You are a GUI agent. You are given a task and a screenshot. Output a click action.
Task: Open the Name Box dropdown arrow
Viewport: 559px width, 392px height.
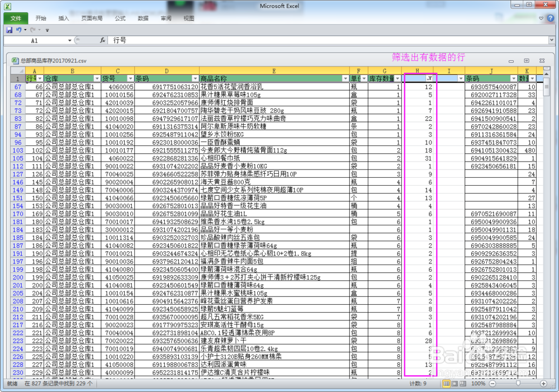pyautogui.click(x=70, y=41)
